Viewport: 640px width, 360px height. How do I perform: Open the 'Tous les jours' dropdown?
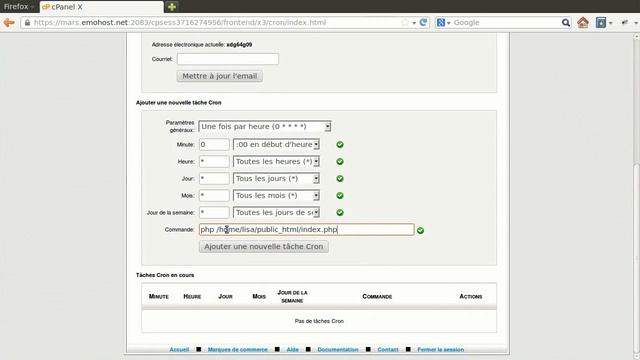(276, 179)
